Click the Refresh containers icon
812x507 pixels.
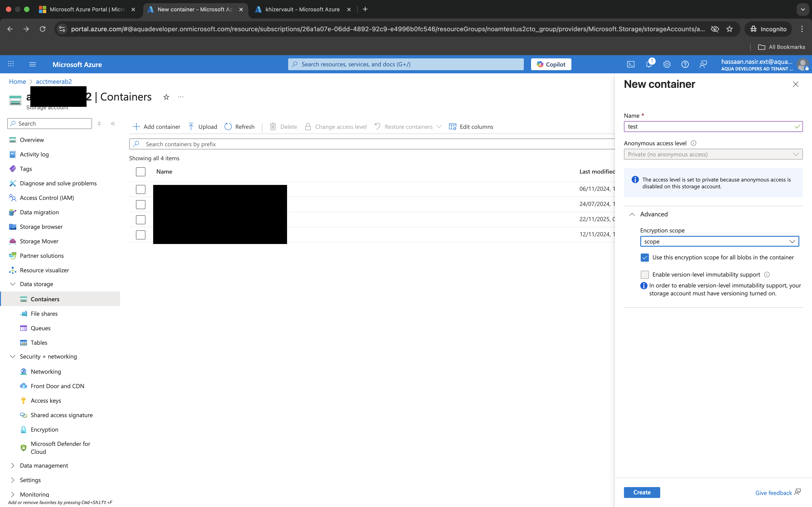(228, 127)
